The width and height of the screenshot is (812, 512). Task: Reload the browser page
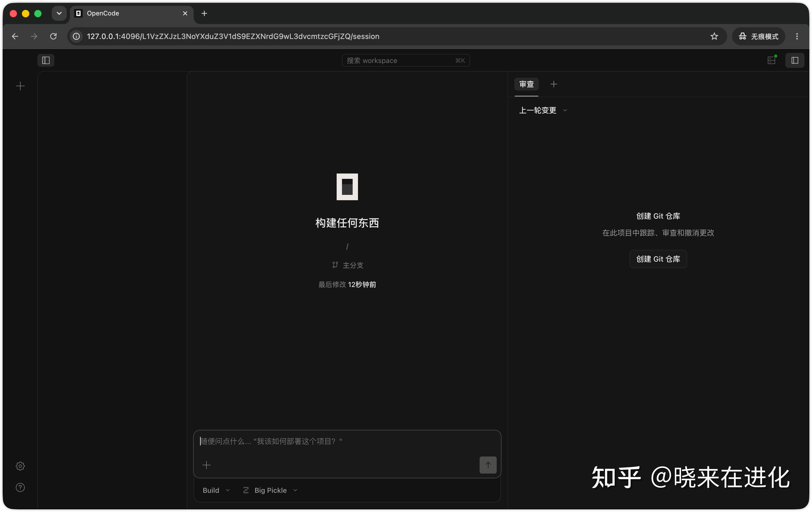(53, 36)
